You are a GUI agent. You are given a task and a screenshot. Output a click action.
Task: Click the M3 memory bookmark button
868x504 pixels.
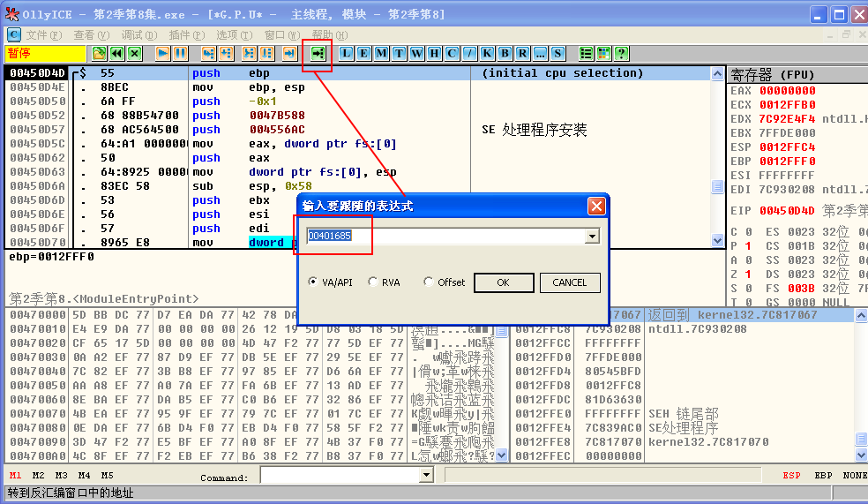61,475
